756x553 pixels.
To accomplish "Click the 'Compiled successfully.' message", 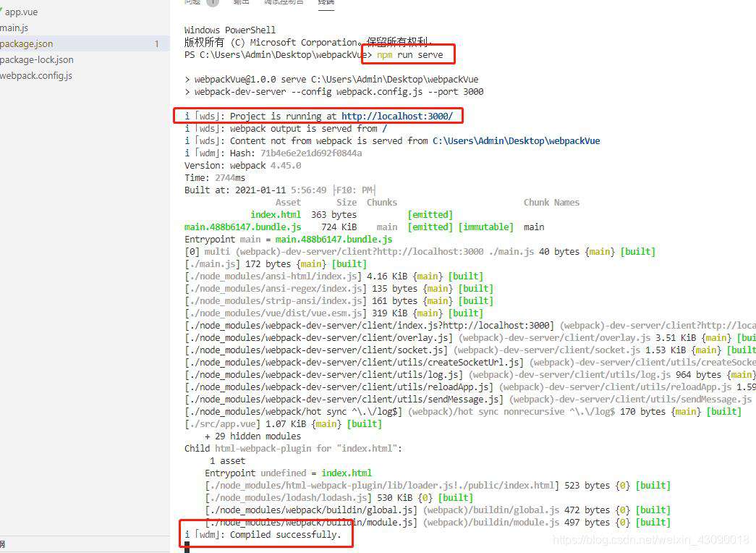I will 286,535.
